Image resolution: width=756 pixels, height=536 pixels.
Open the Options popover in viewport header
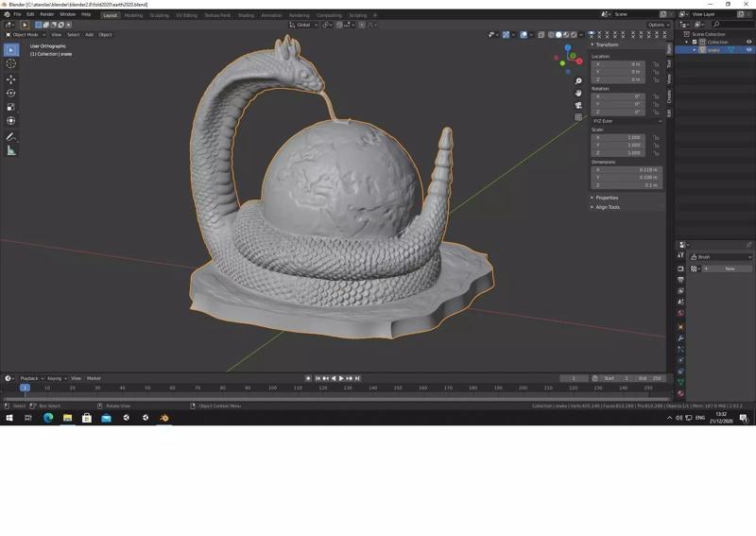pos(658,25)
